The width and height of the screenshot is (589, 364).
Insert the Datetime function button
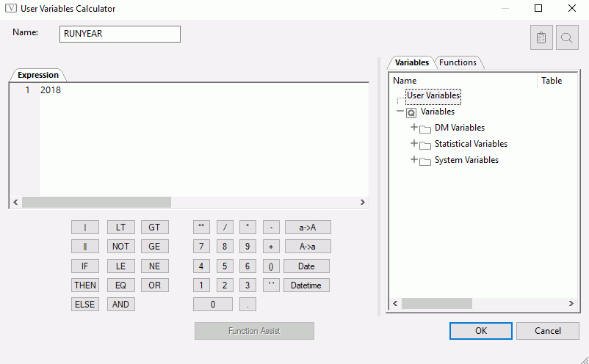(x=306, y=285)
